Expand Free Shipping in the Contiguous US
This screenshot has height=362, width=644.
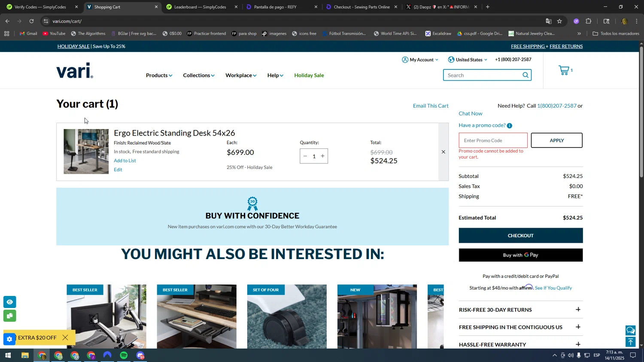[x=520, y=327]
